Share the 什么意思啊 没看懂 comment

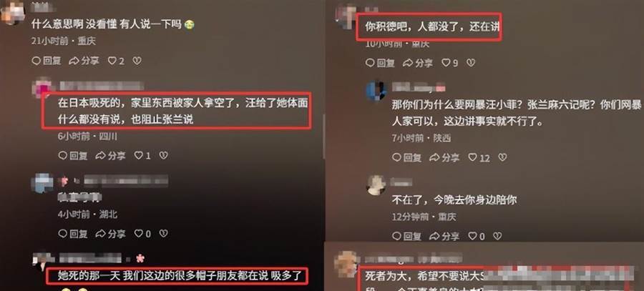pyautogui.click(x=84, y=61)
